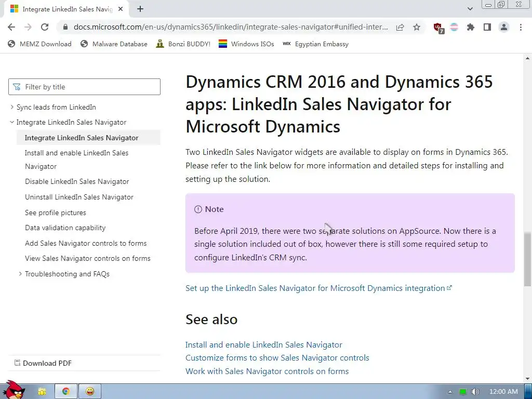Open Data validation capability page
The height and width of the screenshot is (399, 532).
click(x=65, y=228)
